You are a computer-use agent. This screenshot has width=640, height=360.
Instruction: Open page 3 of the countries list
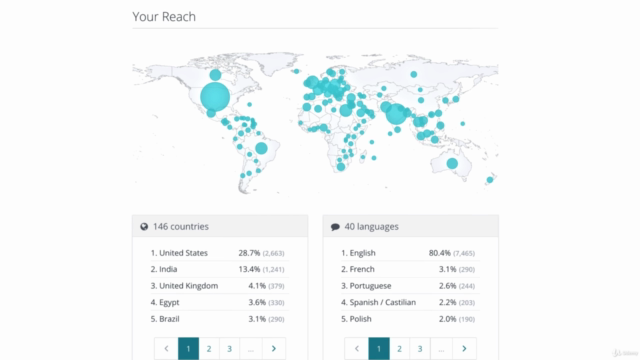point(229,349)
